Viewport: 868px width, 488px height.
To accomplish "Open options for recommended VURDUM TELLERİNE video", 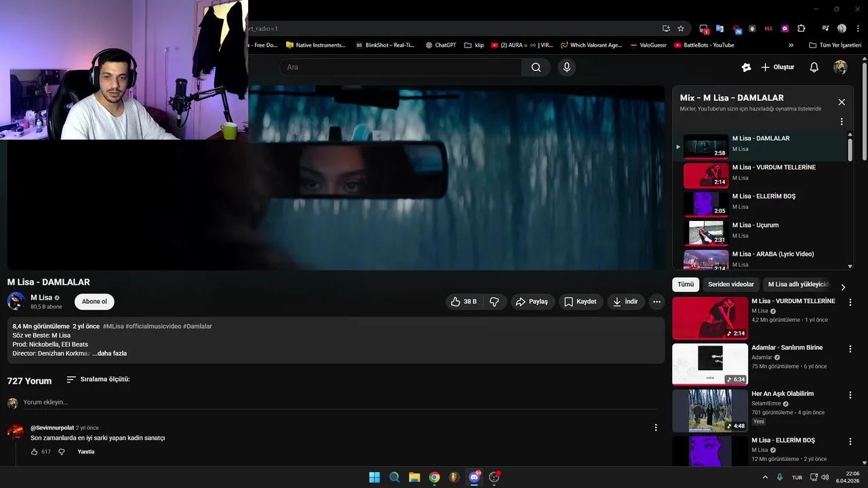I will [x=850, y=302].
